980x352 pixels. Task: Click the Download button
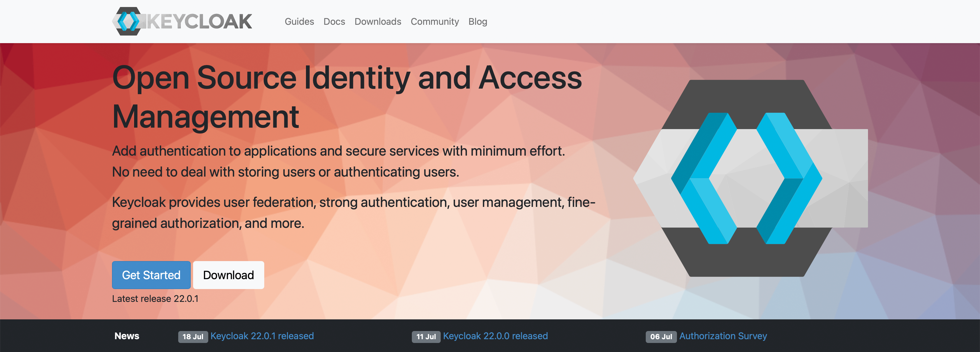pyautogui.click(x=228, y=275)
